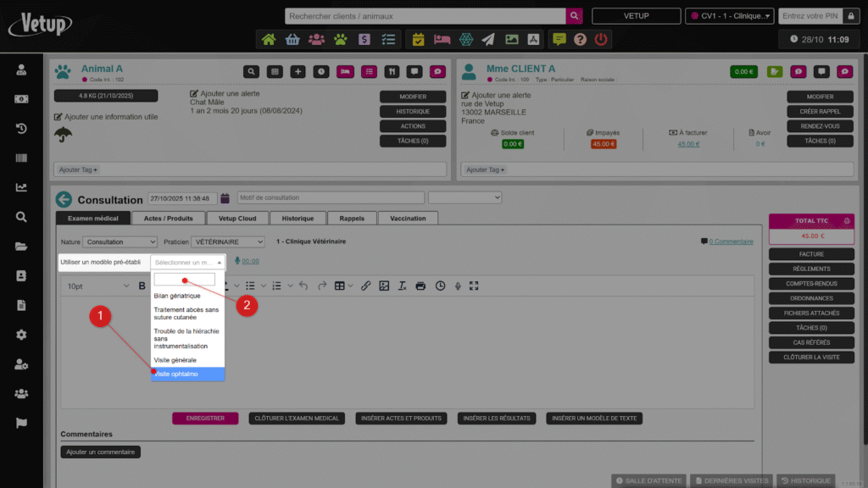This screenshot has height=488, width=868.
Task: Switch to the Actes / Produits tab
Action: click(x=168, y=218)
